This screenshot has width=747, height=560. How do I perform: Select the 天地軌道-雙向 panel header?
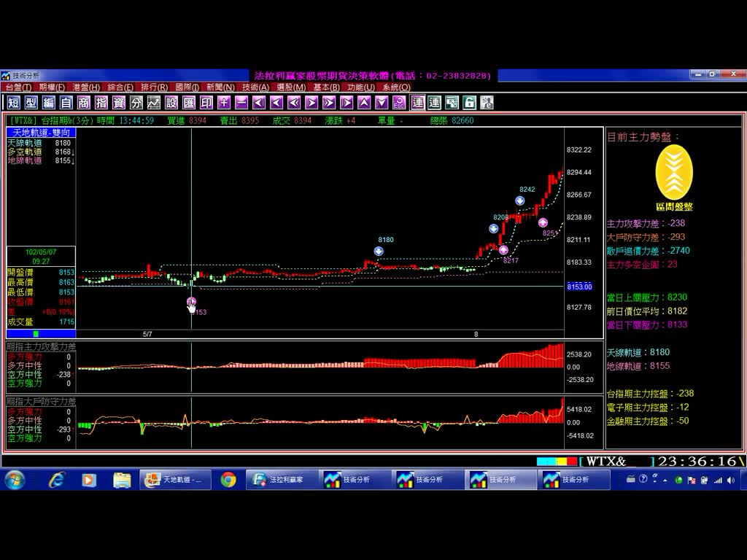(41, 133)
